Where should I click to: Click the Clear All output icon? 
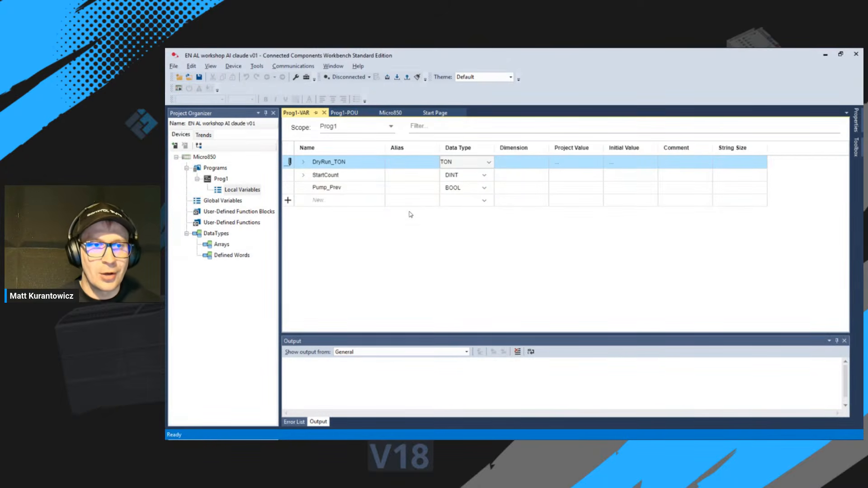coord(517,352)
